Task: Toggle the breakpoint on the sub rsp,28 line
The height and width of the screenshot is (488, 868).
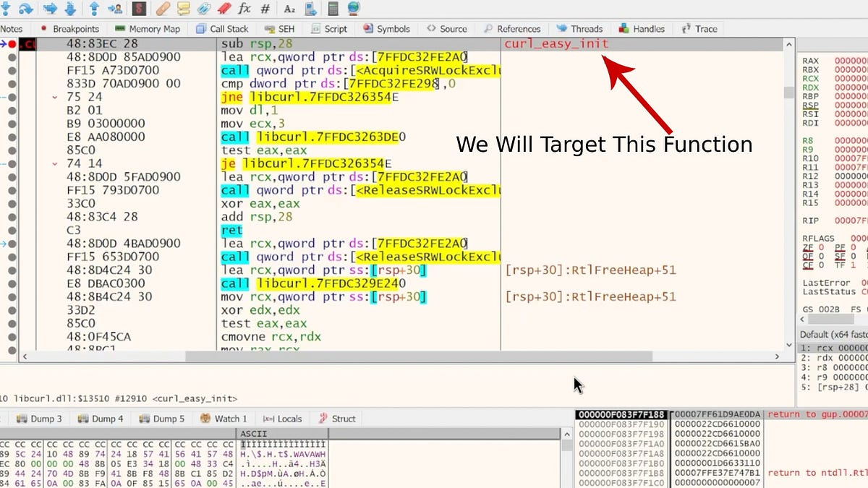Action: pos(12,44)
